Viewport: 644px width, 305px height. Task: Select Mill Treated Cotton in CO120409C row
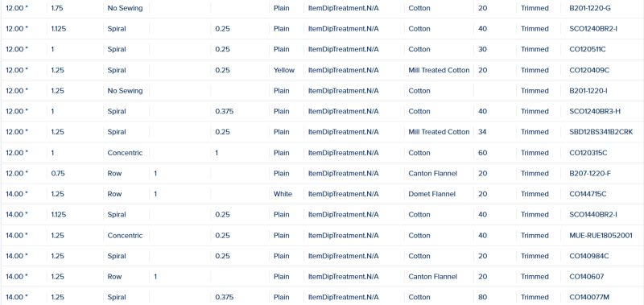[x=439, y=70]
